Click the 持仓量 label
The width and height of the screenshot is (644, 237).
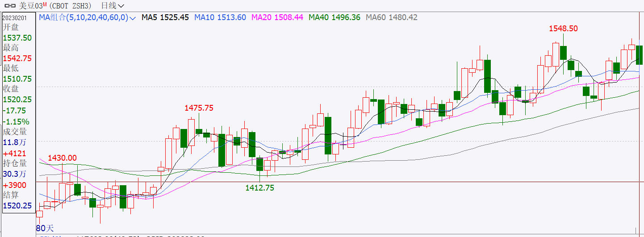point(15,163)
